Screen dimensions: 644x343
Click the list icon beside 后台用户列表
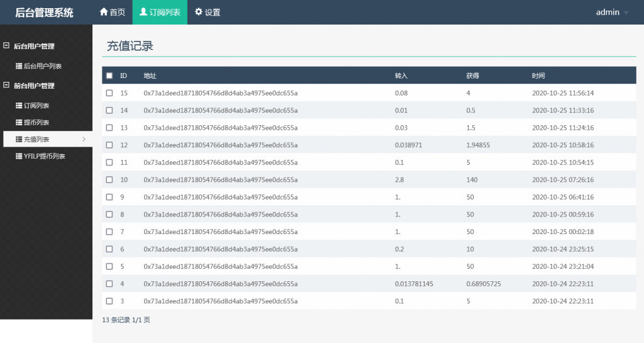click(19, 66)
